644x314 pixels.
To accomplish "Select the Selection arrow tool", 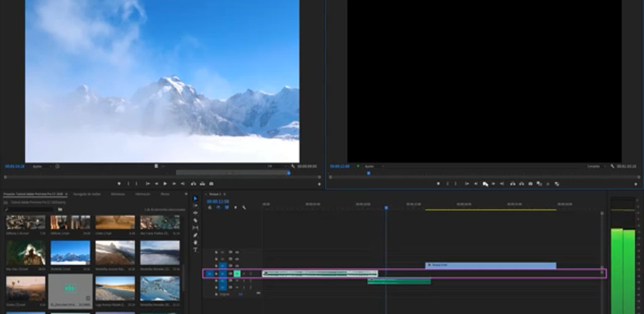I will click(195, 198).
